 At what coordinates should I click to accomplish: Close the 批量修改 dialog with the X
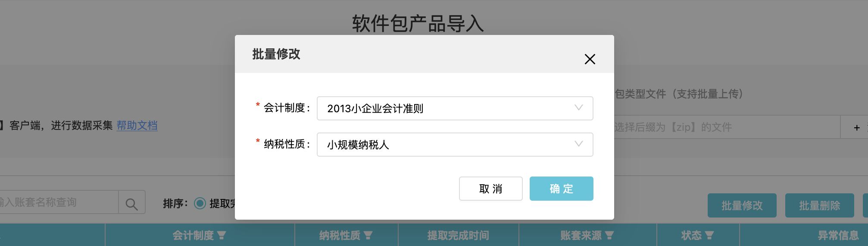click(590, 59)
